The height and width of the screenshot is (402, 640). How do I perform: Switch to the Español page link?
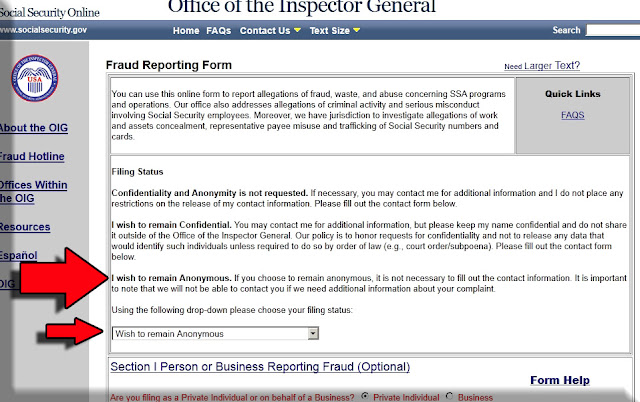coord(18,255)
